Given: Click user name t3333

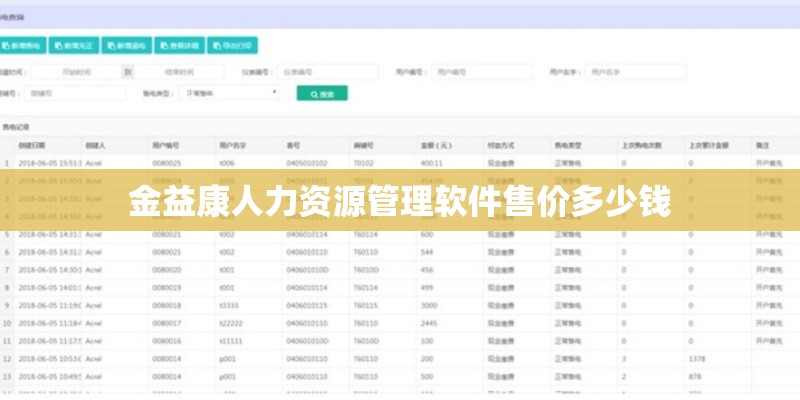Looking at the screenshot, I should [x=229, y=306].
